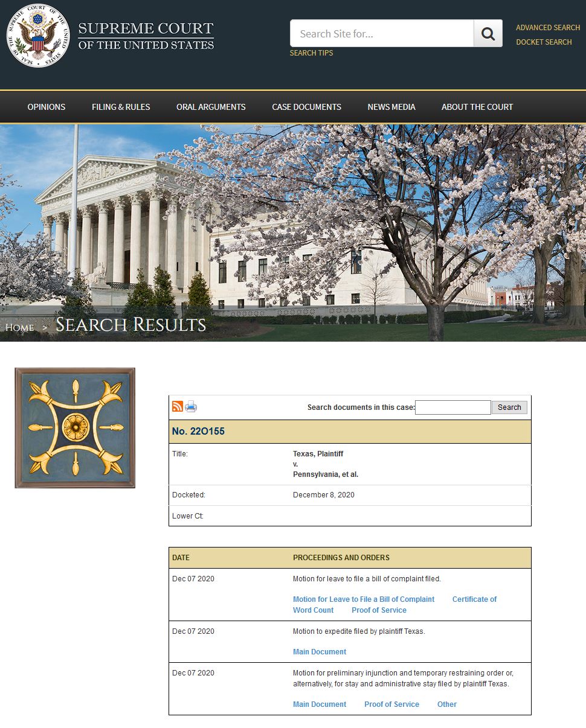The width and height of the screenshot is (586, 728).
Task: Open Motion for Leave to File a Bill of Complaint
Action: click(x=364, y=599)
